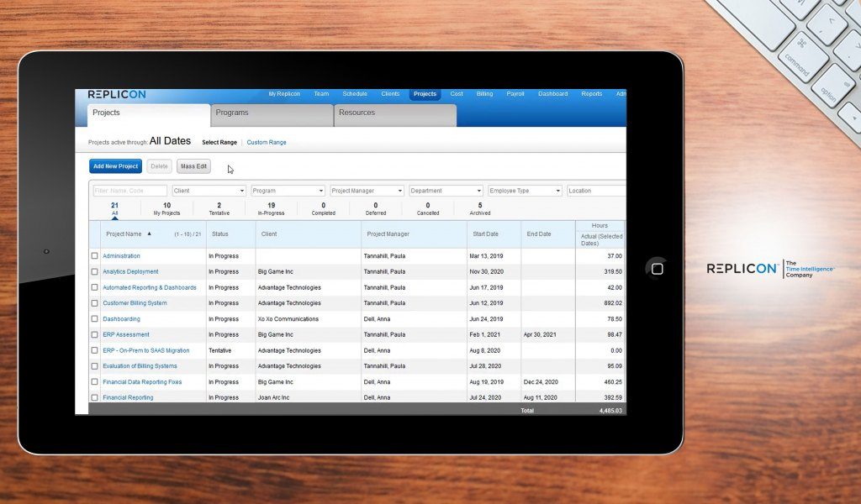Click the Add New Project button
This screenshot has width=861, height=504.
[x=116, y=166]
